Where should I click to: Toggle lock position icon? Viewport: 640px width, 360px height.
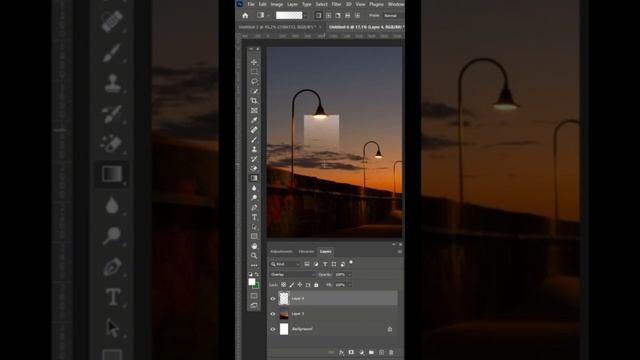[x=300, y=285]
